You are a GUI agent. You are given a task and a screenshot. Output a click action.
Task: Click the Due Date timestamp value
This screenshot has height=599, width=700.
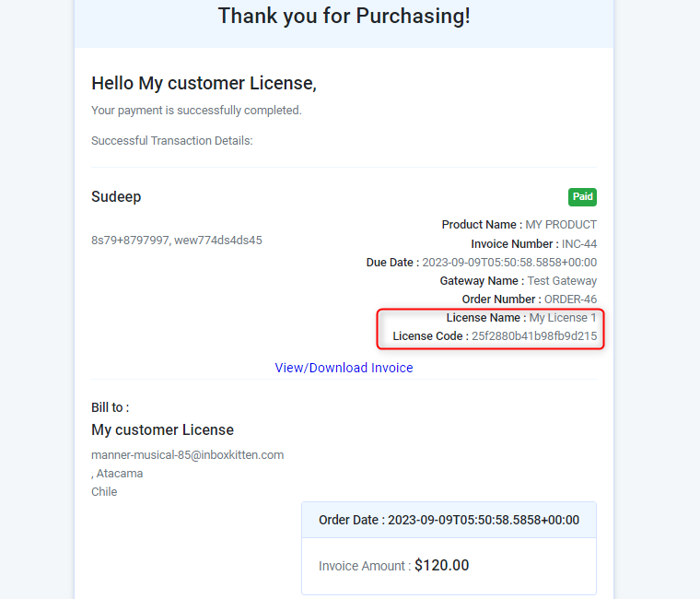click(x=509, y=263)
